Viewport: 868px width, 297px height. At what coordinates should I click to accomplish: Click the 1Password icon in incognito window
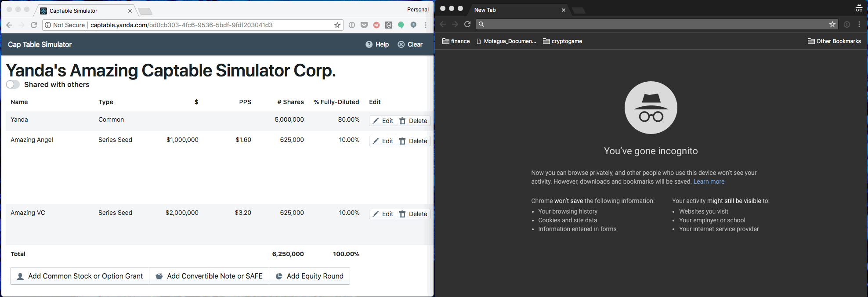tap(847, 24)
